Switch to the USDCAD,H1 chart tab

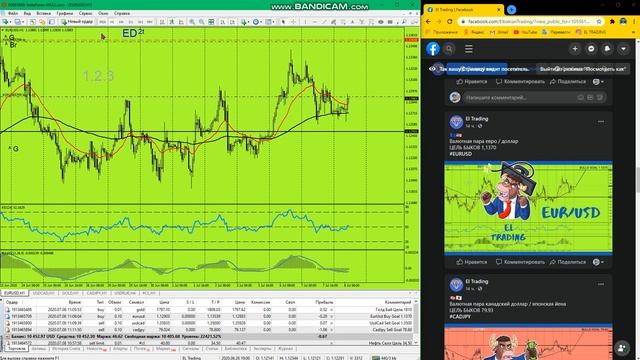tap(43, 293)
